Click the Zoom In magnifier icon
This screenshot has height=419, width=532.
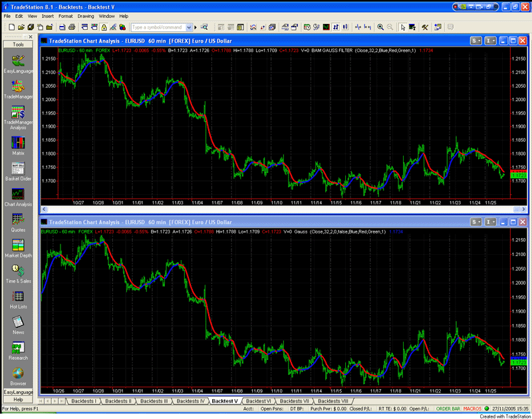tap(380, 27)
